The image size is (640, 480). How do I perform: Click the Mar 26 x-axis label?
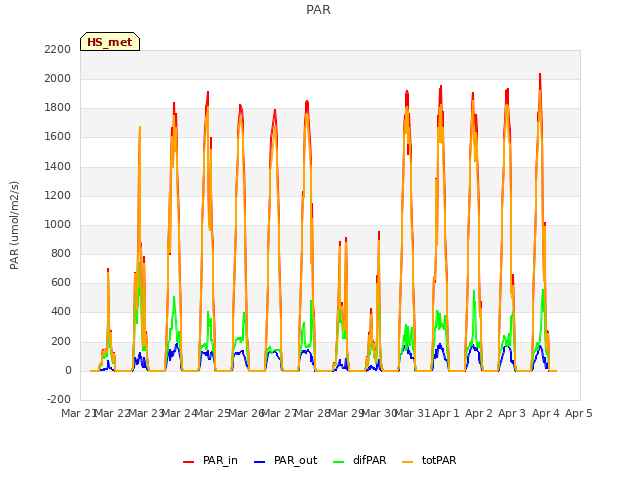point(246,413)
